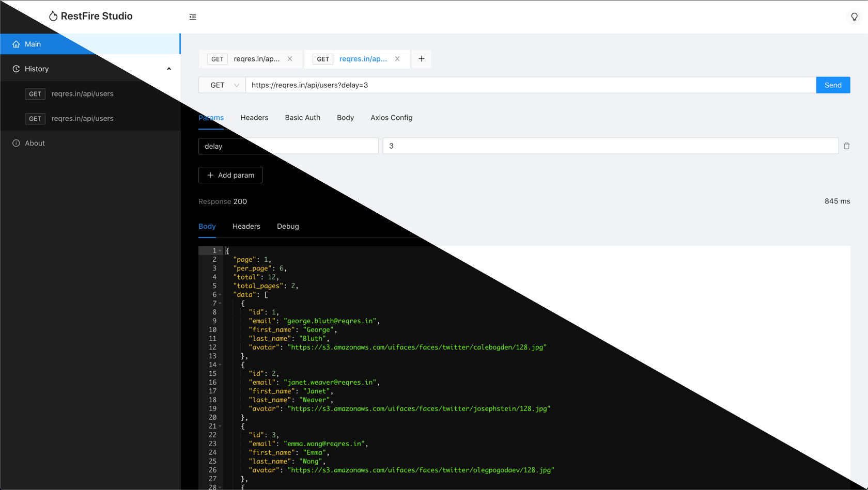Screen dimensions: 868x490
Task: Click the "first_name": "Janet" line
Action: click(x=291, y=391)
